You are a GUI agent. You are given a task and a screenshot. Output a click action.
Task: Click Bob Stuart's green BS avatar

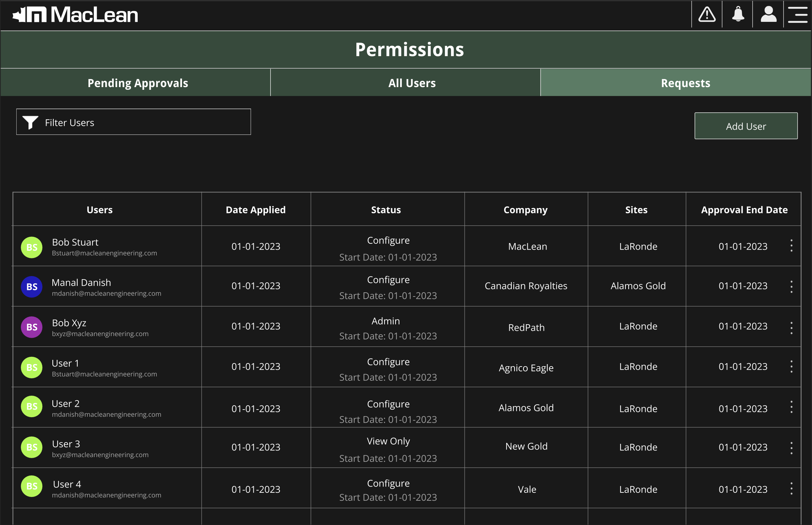click(32, 247)
